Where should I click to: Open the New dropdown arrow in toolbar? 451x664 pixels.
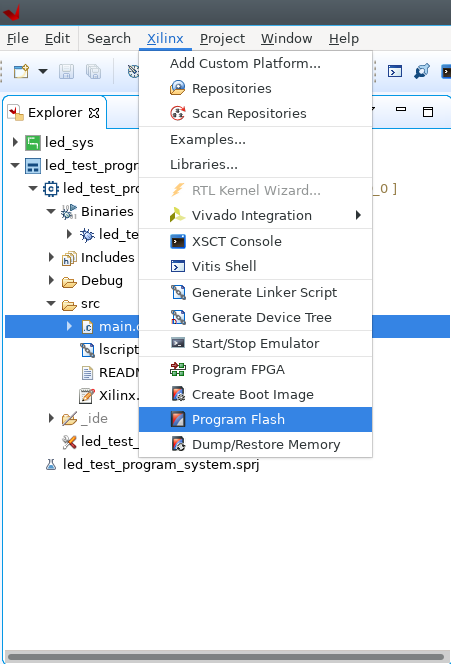pyautogui.click(x=43, y=71)
